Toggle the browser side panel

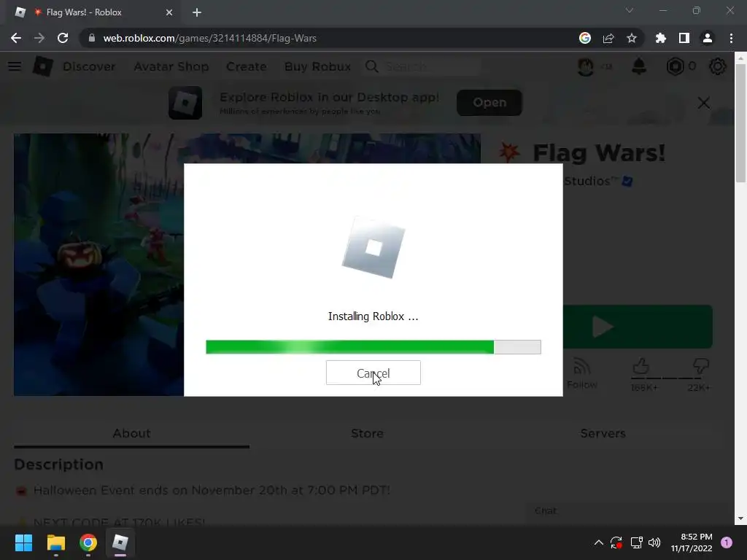click(x=684, y=38)
